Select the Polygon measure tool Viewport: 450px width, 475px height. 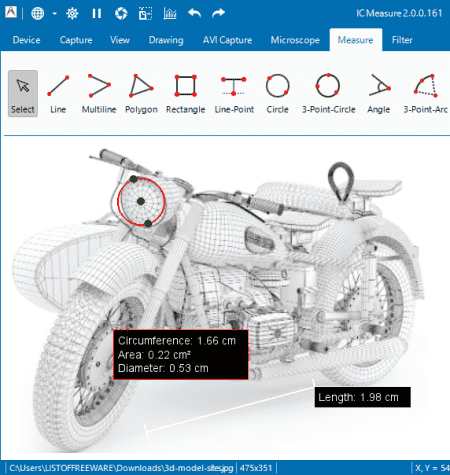tap(141, 94)
